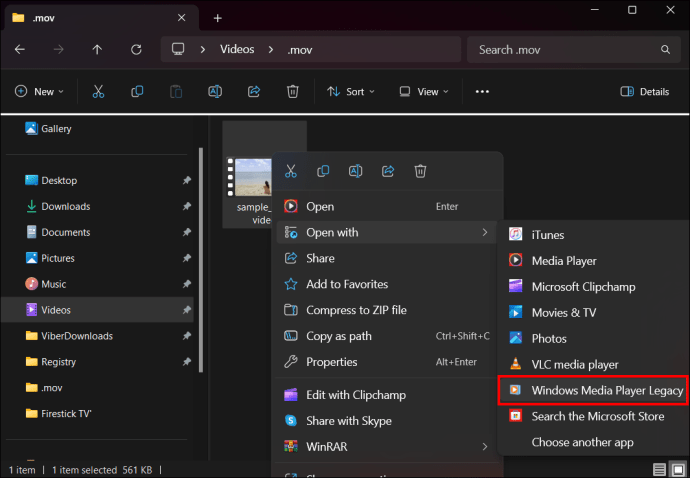Click the Rename icon in the main toolbar
The image size is (690, 478).
[x=215, y=92]
